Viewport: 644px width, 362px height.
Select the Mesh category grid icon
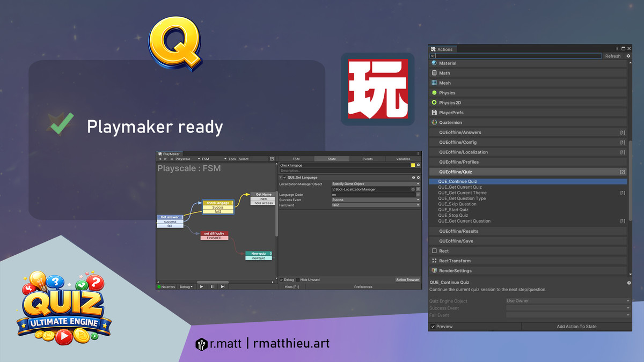click(x=434, y=83)
